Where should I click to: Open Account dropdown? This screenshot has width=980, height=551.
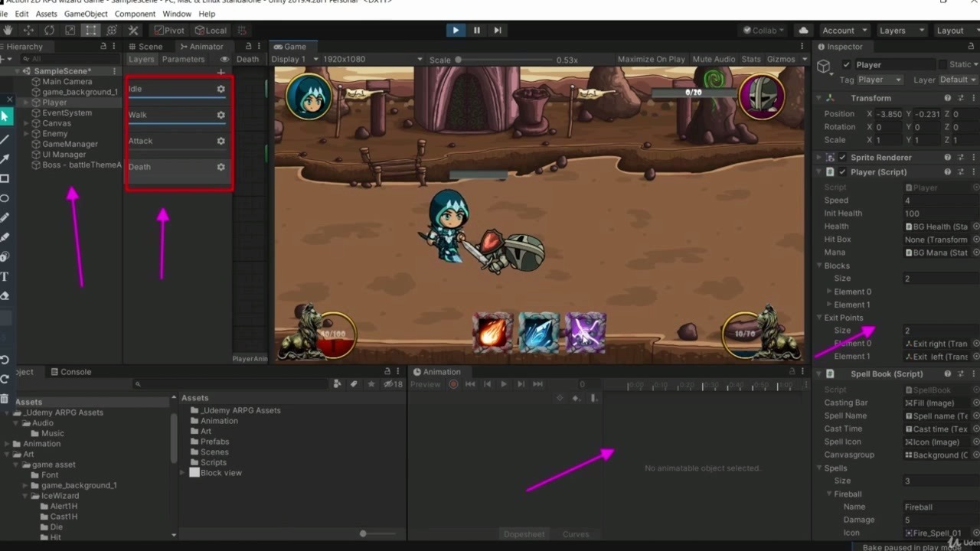coord(844,30)
